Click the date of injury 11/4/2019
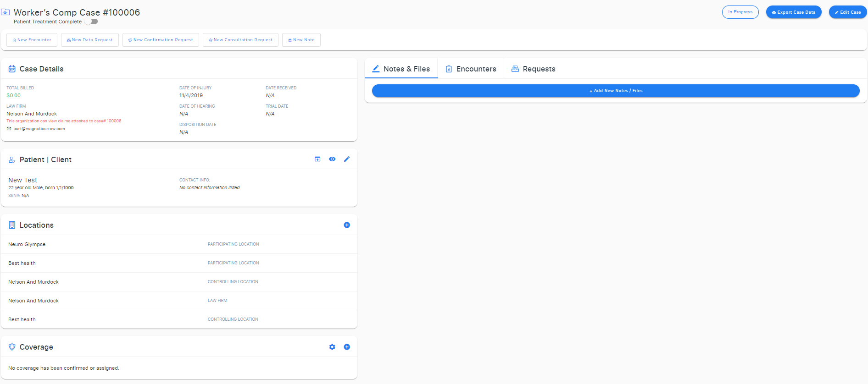The width and height of the screenshot is (868, 384). [191, 95]
